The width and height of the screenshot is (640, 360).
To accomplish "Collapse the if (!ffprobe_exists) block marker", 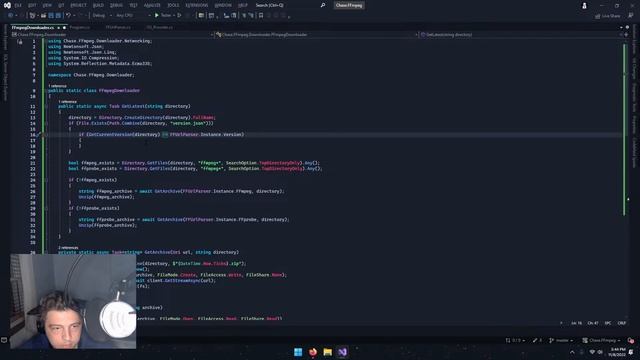I will pyautogui.click(x=46, y=208).
